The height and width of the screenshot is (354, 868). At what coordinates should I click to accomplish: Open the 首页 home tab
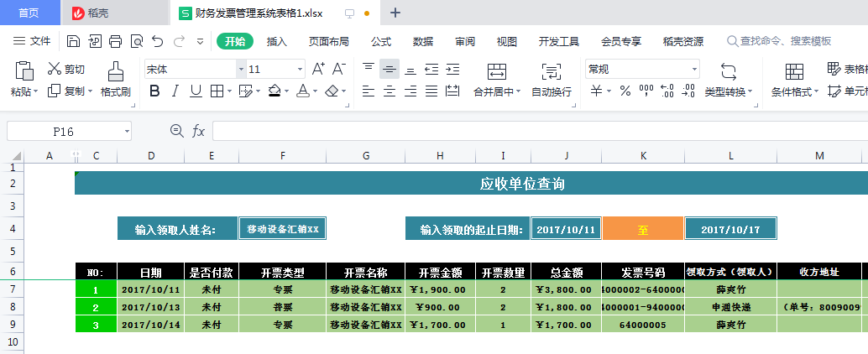point(29,13)
